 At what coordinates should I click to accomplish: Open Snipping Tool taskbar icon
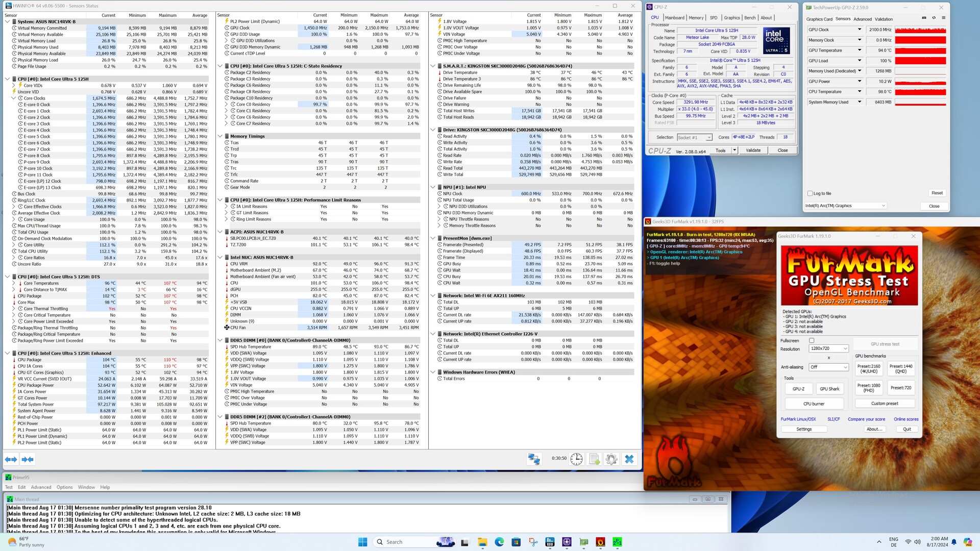533,542
